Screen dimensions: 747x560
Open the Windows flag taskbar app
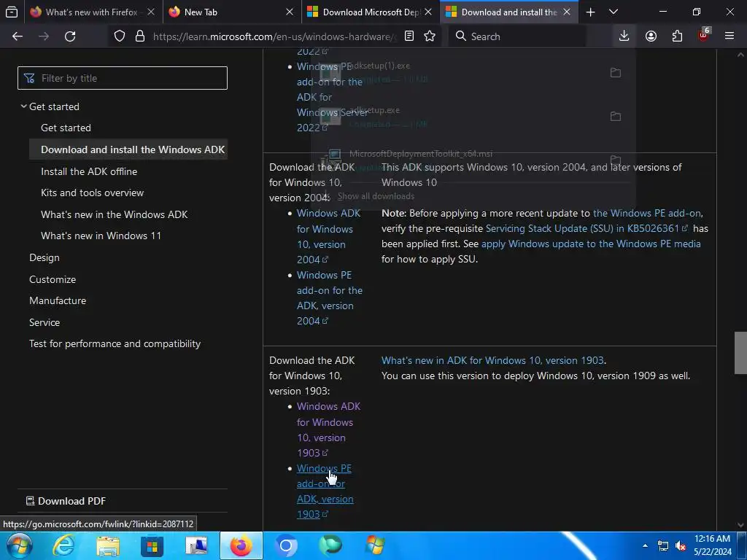[x=375, y=545]
